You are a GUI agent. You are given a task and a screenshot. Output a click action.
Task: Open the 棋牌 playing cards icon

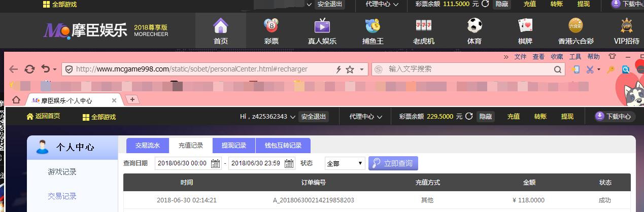pos(525,25)
